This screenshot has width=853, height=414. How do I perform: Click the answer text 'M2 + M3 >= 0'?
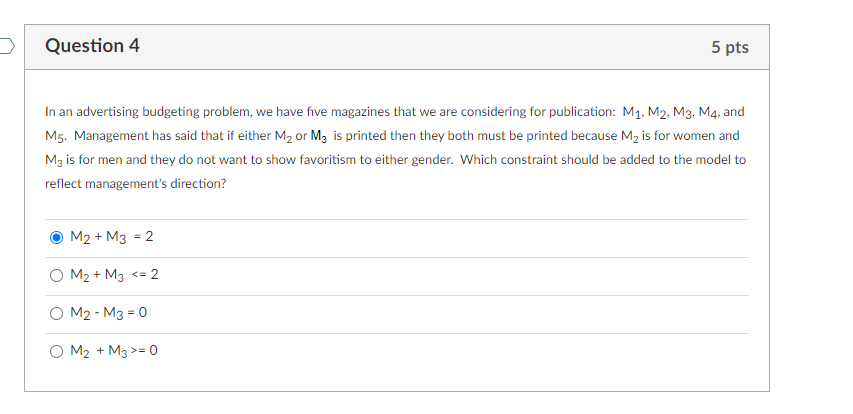tap(114, 351)
